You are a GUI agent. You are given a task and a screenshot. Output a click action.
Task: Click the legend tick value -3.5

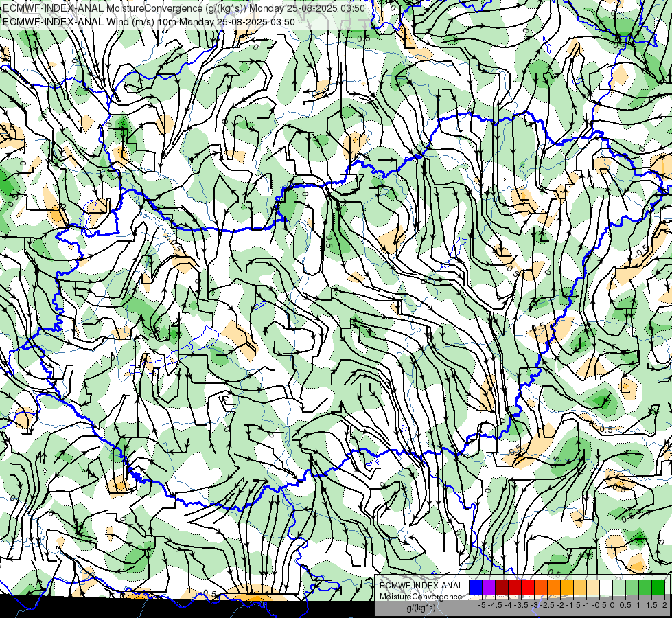[521, 605]
